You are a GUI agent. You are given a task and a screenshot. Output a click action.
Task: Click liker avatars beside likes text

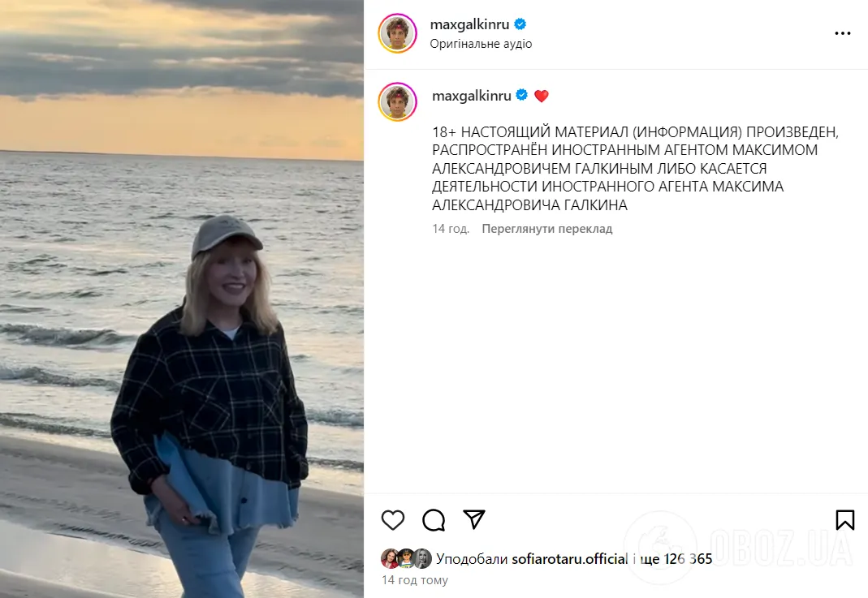[406, 558]
